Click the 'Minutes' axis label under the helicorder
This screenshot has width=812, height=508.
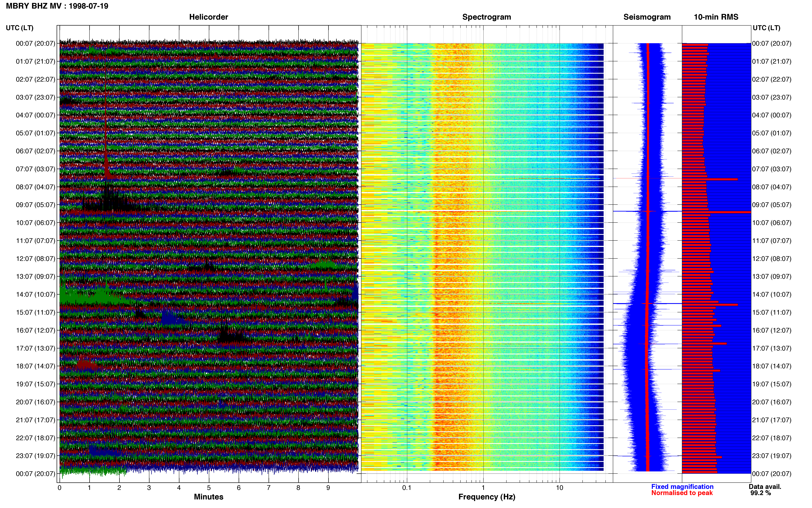(x=209, y=497)
